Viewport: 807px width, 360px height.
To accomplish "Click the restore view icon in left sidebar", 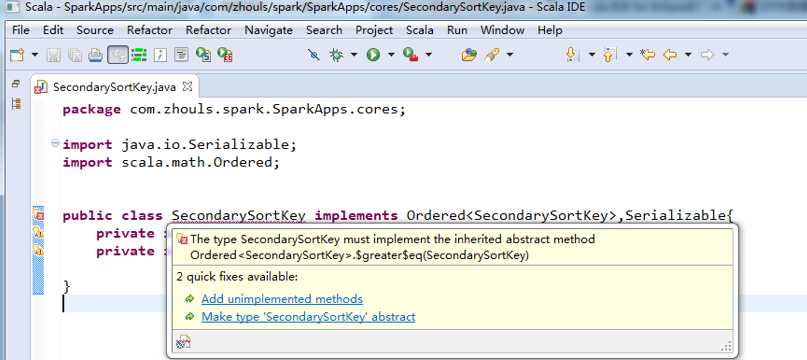I will click(x=16, y=83).
